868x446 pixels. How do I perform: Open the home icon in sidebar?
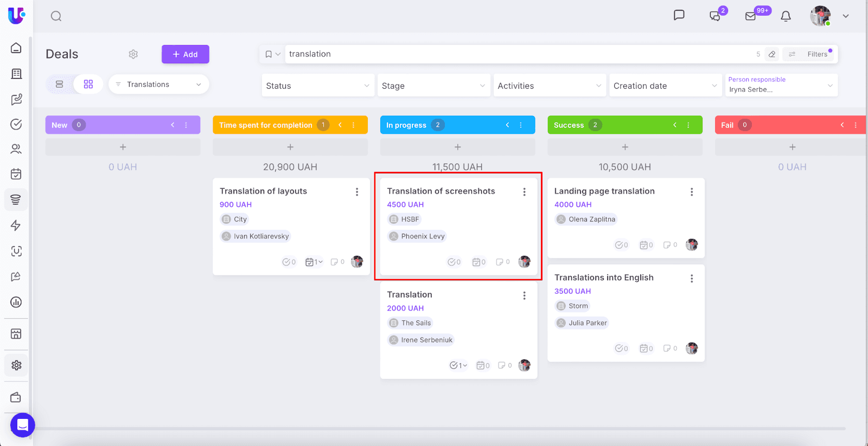(x=16, y=48)
